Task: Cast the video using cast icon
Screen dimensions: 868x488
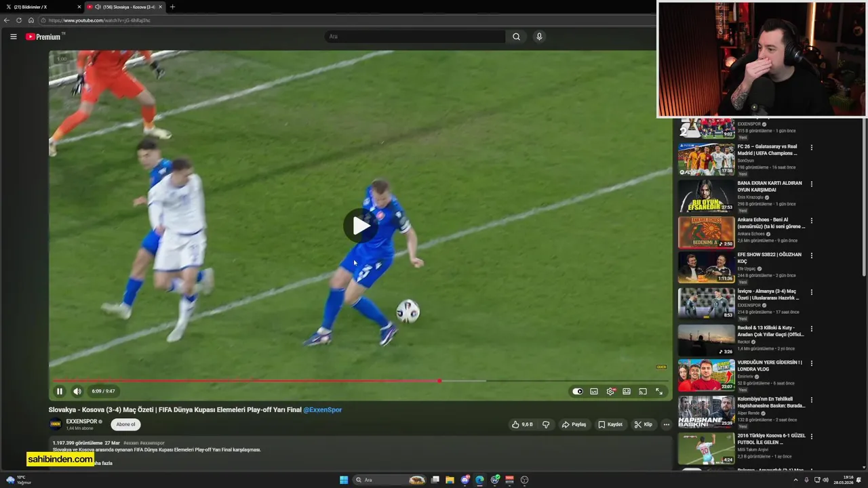Action: pyautogui.click(x=643, y=391)
